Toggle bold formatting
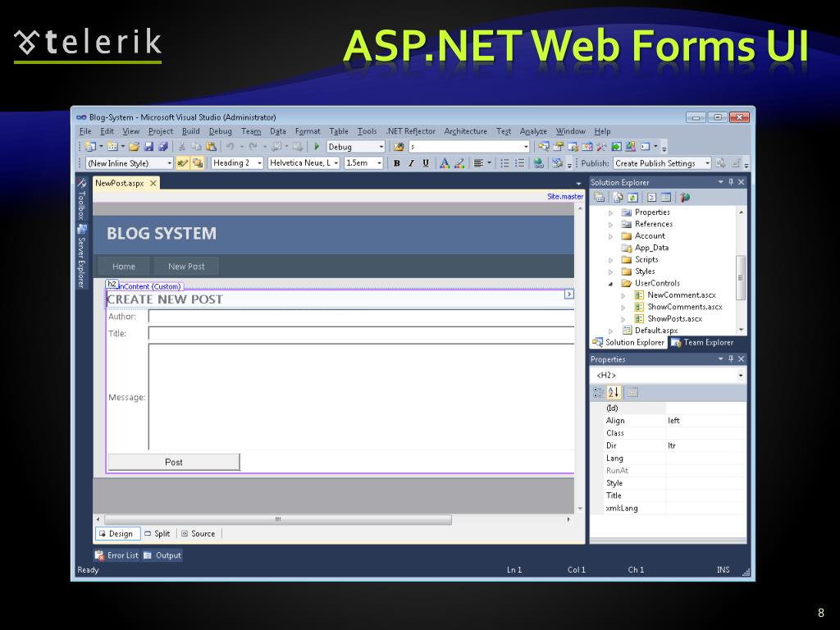This screenshot has height=630, width=840. pyautogui.click(x=397, y=163)
